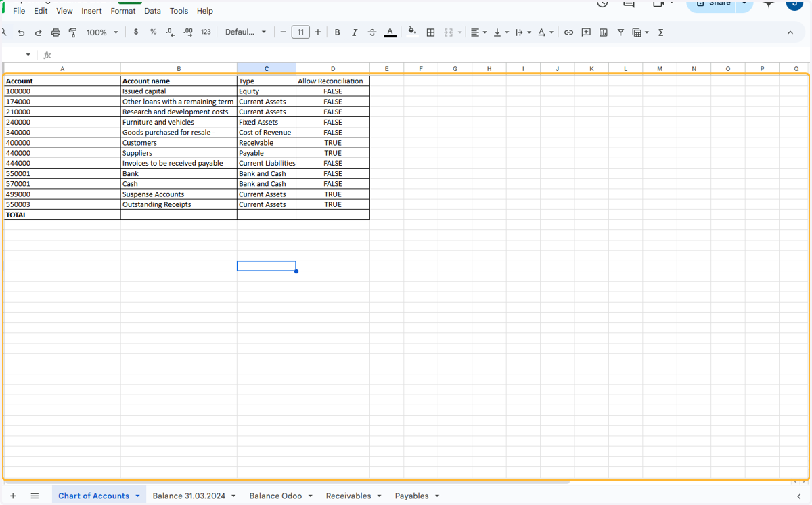
Task: Open the functions sigma menu
Action: point(660,32)
